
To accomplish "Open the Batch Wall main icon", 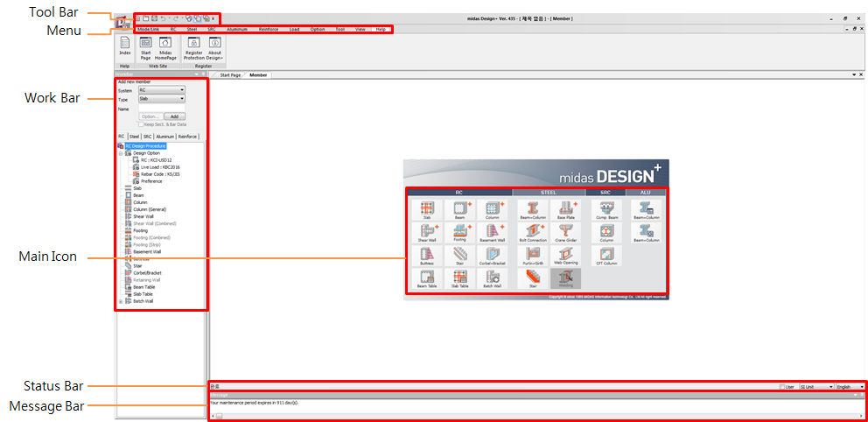I will 492,278.
